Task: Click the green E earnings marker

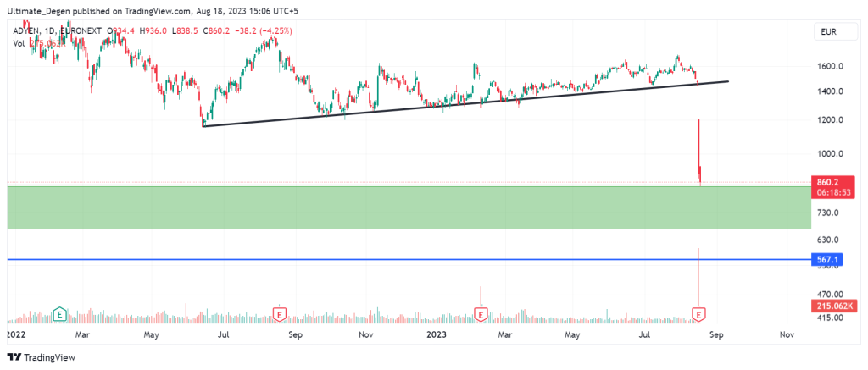Action: pyautogui.click(x=60, y=315)
